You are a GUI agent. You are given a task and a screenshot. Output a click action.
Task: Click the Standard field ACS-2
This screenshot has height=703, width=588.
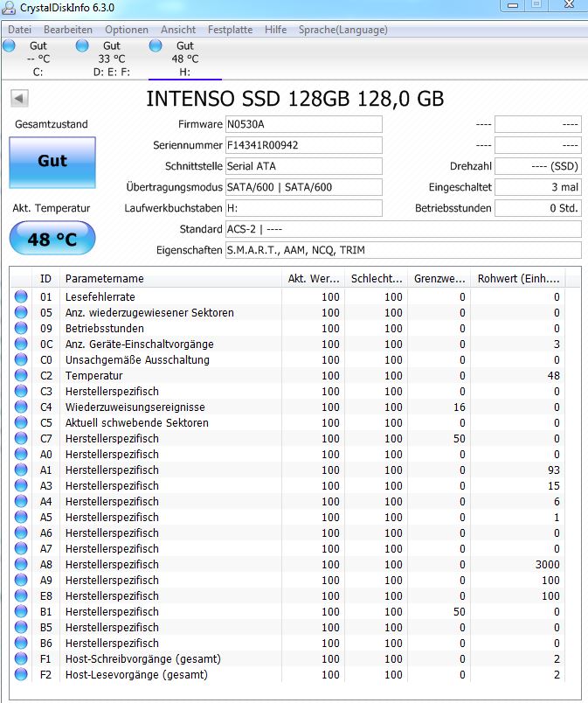point(403,229)
